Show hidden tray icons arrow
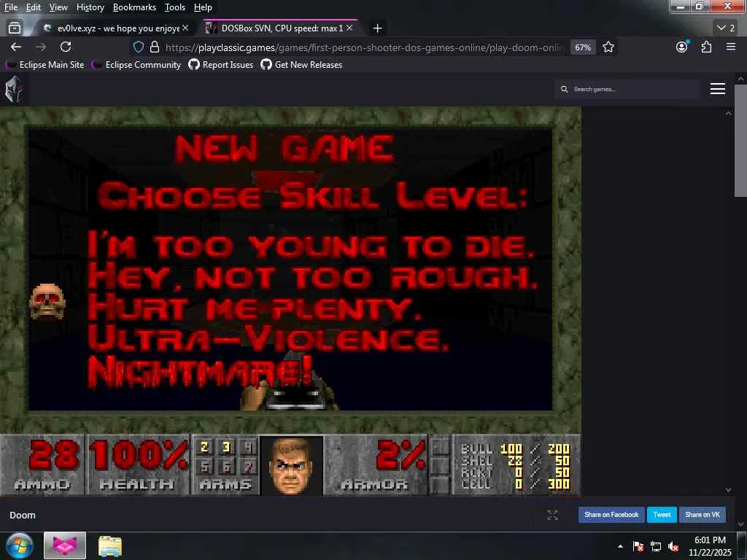The height and width of the screenshot is (560, 747). pyautogui.click(x=620, y=546)
